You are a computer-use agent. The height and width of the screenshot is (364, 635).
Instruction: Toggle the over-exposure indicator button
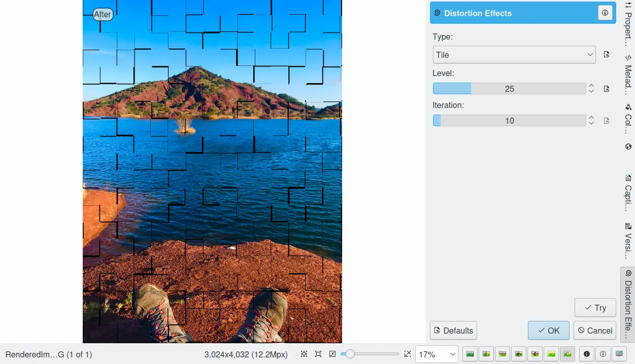pos(603,354)
